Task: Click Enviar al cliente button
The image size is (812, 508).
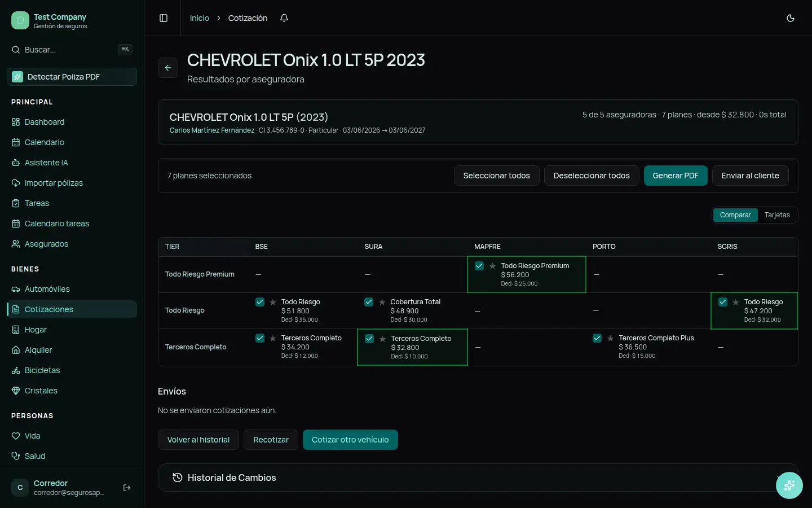Action: (x=750, y=176)
